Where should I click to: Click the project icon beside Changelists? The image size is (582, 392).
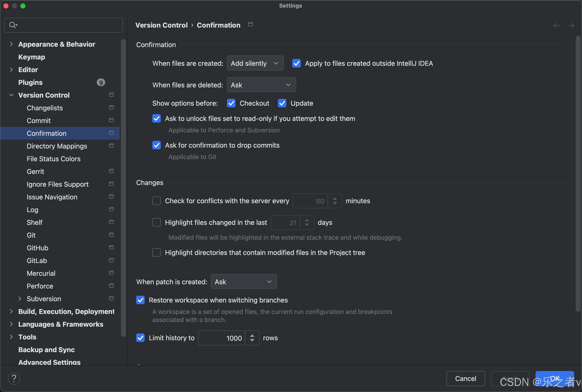tap(112, 108)
